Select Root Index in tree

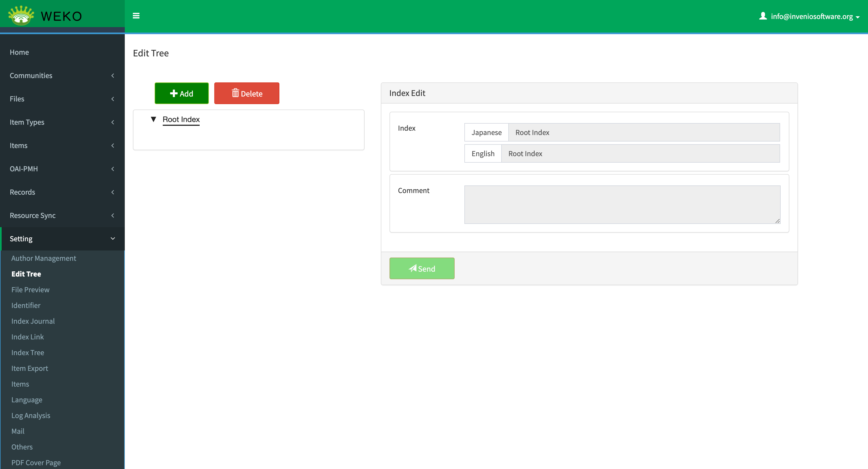tap(181, 120)
